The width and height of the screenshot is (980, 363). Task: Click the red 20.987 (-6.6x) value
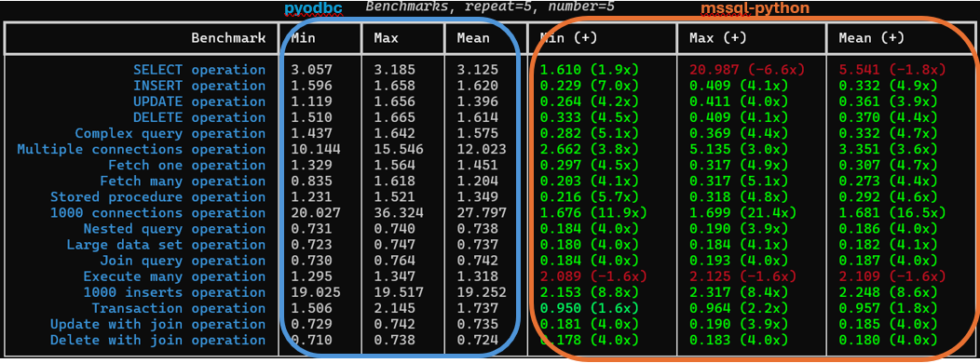(x=747, y=70)
